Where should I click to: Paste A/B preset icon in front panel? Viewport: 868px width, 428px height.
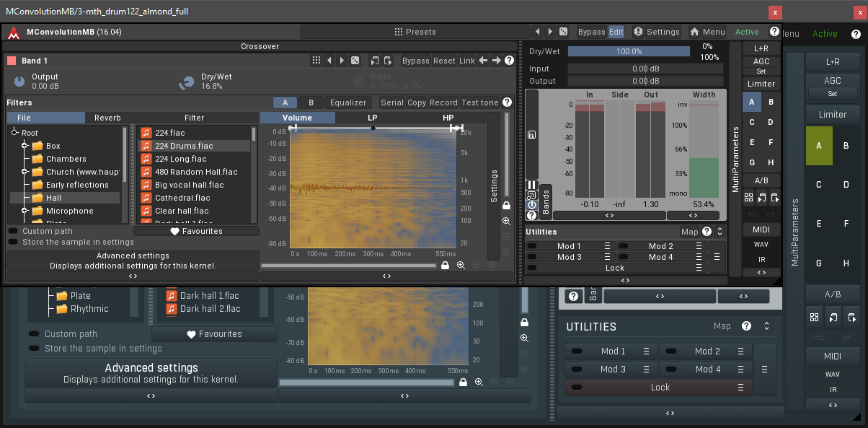[x=774, y=197]
